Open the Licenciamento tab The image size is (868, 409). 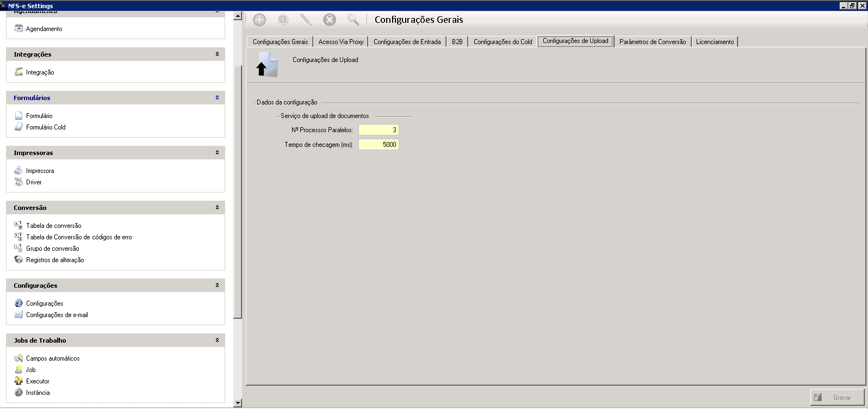[715, 42]
